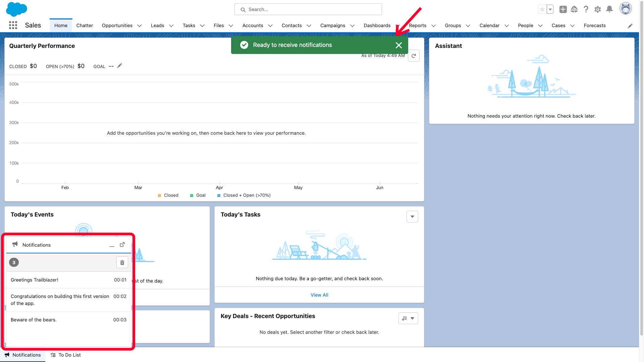Expand the Leads tab chevron

[x=171, y=26]
